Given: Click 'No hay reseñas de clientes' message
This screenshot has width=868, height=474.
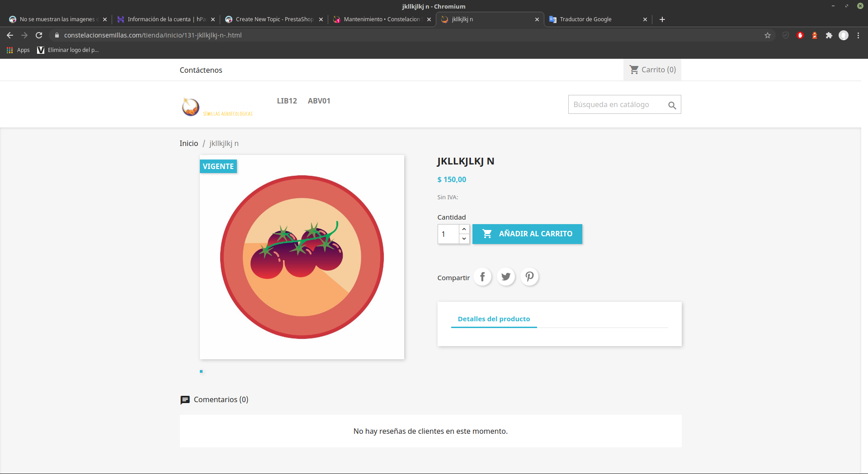Looking at the screenshot, I should 430,431.
